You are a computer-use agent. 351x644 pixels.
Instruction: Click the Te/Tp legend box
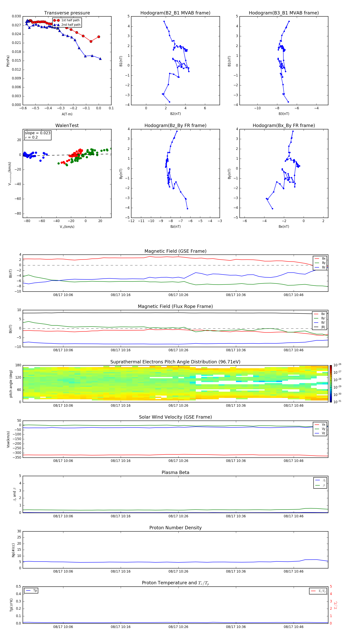coord(318,591)
